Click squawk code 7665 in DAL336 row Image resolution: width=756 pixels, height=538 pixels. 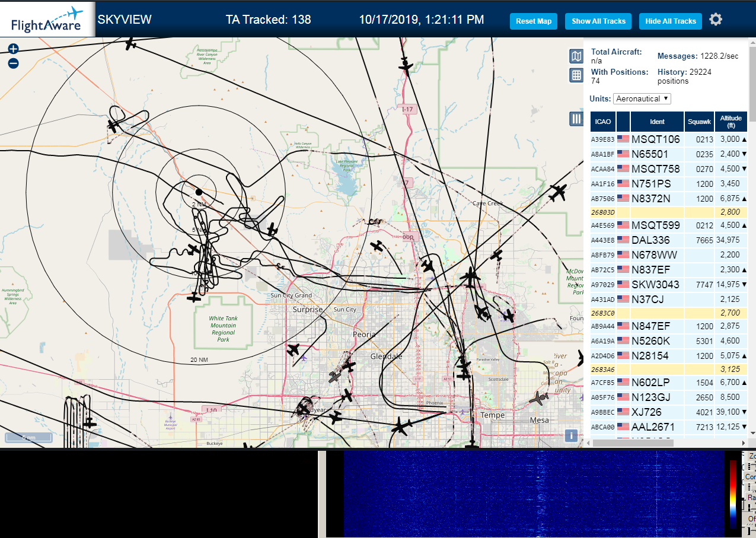pos(704,240)
